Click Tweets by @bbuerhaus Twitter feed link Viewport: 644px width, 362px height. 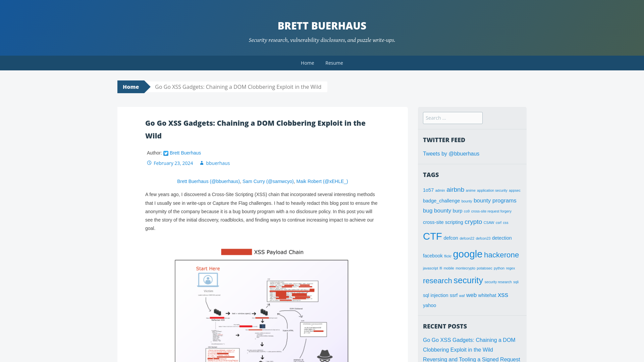point(451,154)
